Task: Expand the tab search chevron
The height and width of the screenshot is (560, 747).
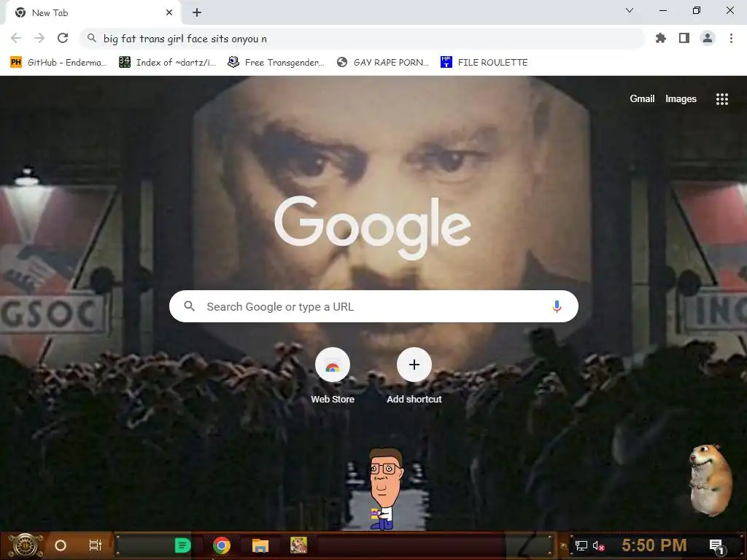Action: tap(630, 10)
